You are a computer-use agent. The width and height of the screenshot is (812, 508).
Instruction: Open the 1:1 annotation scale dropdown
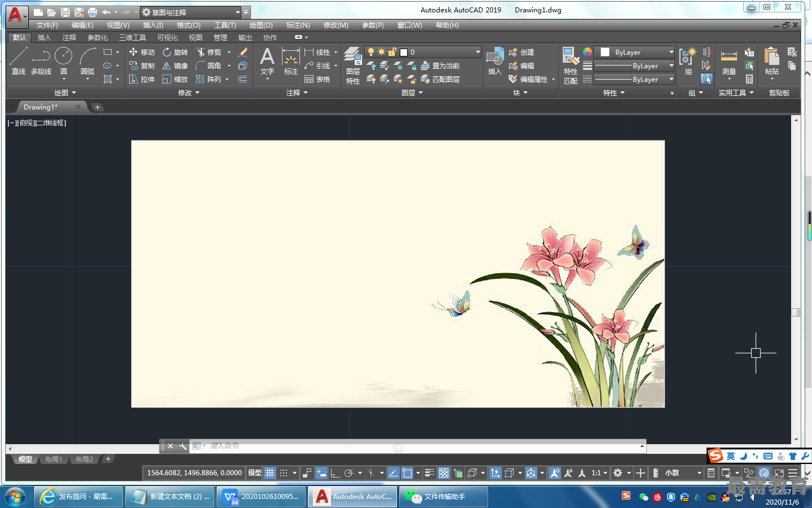pos(599,473)
